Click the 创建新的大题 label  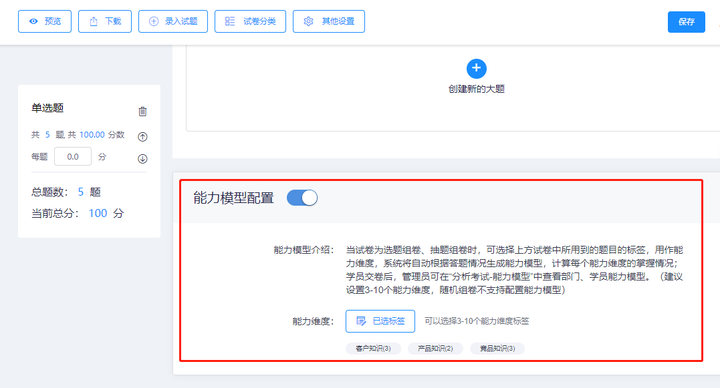coord(476,89)
